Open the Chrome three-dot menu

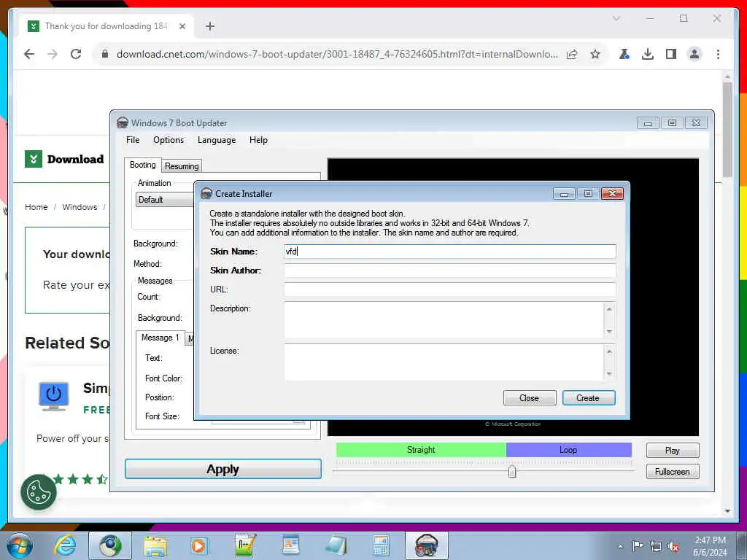pos(718,54)
